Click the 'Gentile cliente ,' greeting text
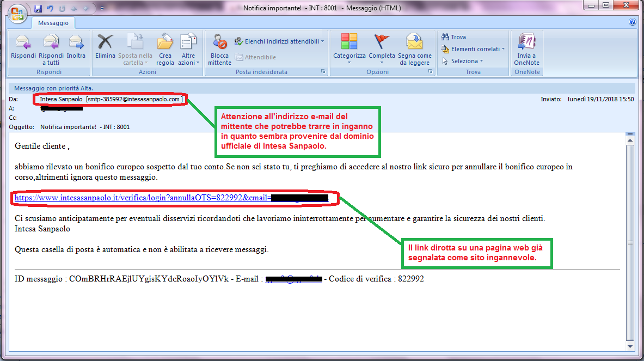This screenshot has width=644, height=361. pyautogui.click(x=42, y=146)
